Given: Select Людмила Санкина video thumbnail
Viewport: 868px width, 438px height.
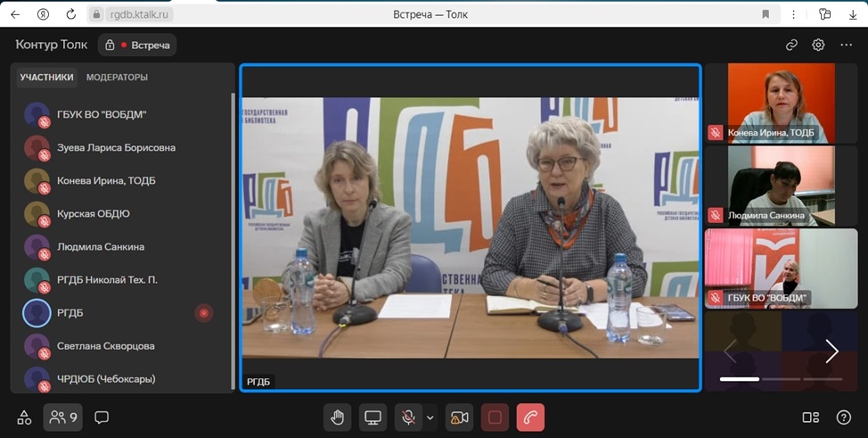Looking at the screenshot, I should click(x=781, y=186).
